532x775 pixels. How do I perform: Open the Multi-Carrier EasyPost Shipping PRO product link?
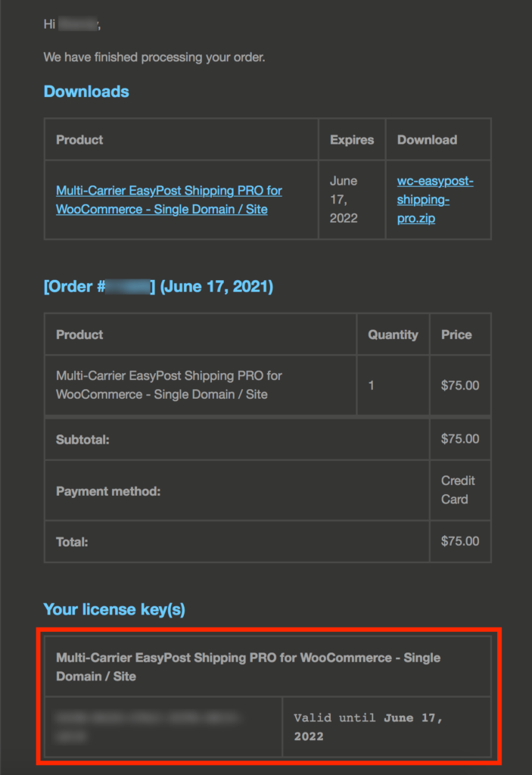coord(169,200)
